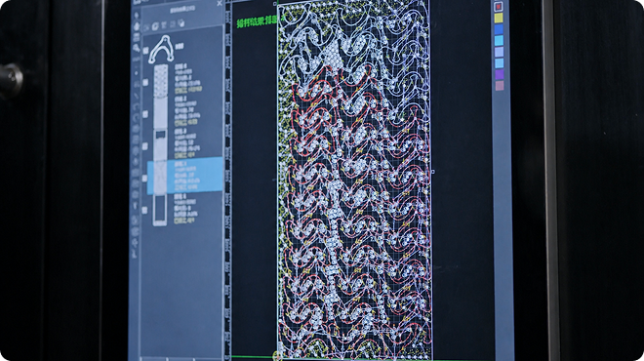Select the highlighted blue list row
This screenshot has height=361, width=644.
(x=185, y=177)
